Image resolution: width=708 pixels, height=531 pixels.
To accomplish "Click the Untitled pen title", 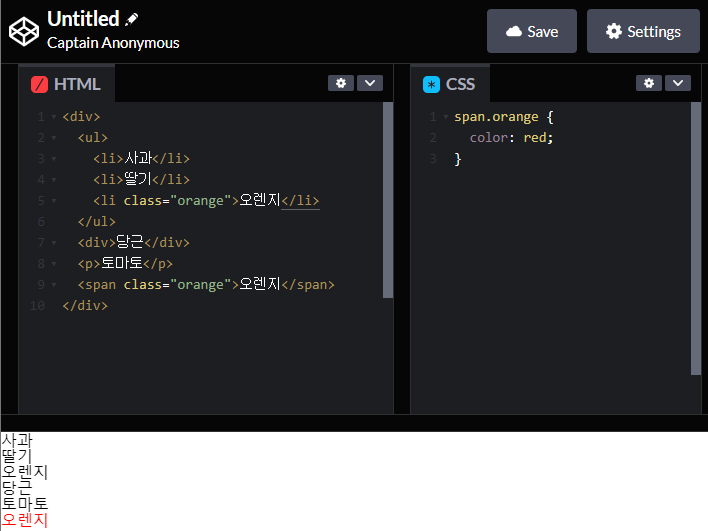I will [83, 19].
